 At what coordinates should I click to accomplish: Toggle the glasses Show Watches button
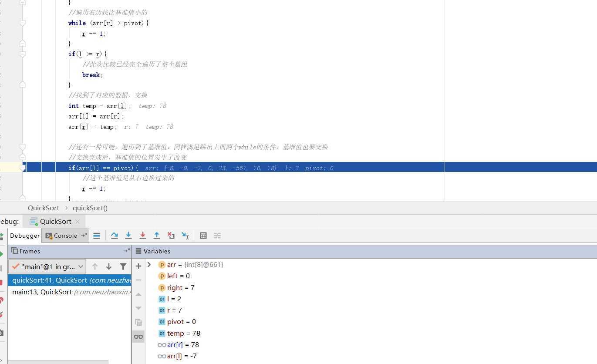pos(138,337)
